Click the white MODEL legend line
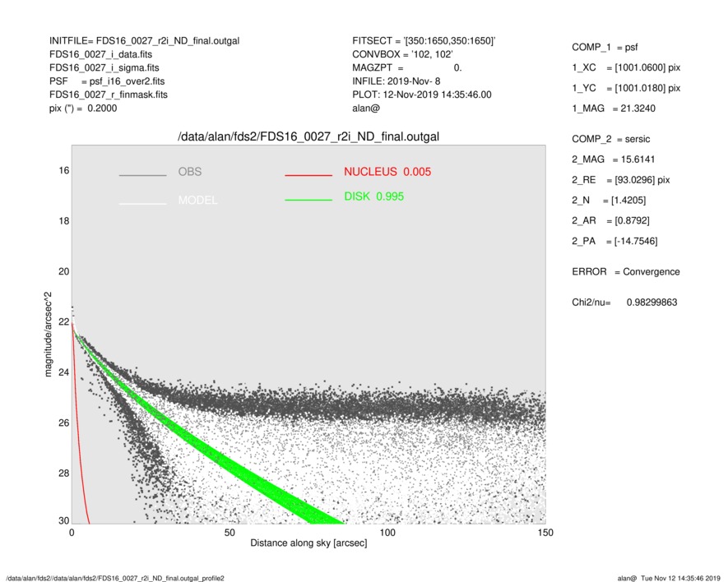The width and height of the screenshot is (728, 582). 142,203
